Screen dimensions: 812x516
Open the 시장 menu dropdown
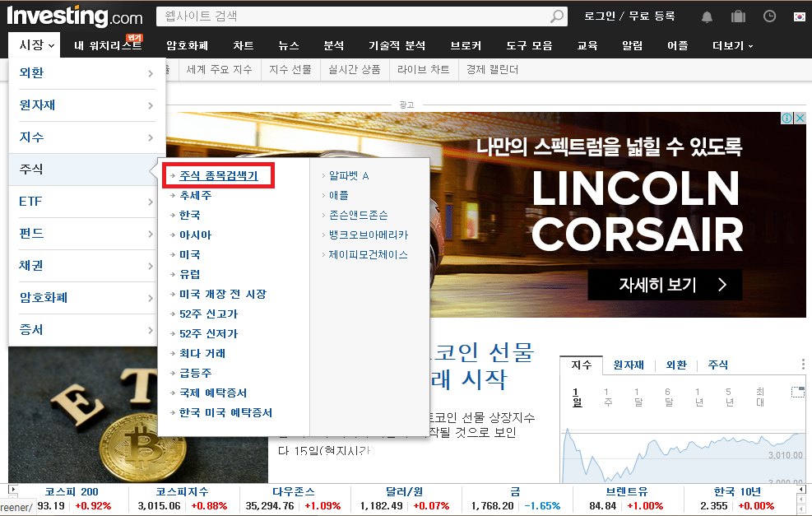36,45
